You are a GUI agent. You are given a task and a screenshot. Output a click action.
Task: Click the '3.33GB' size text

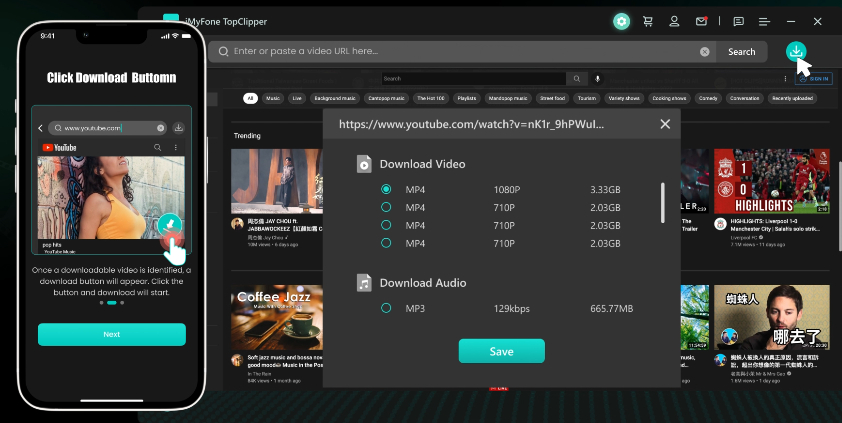click(x=605, y=189)
